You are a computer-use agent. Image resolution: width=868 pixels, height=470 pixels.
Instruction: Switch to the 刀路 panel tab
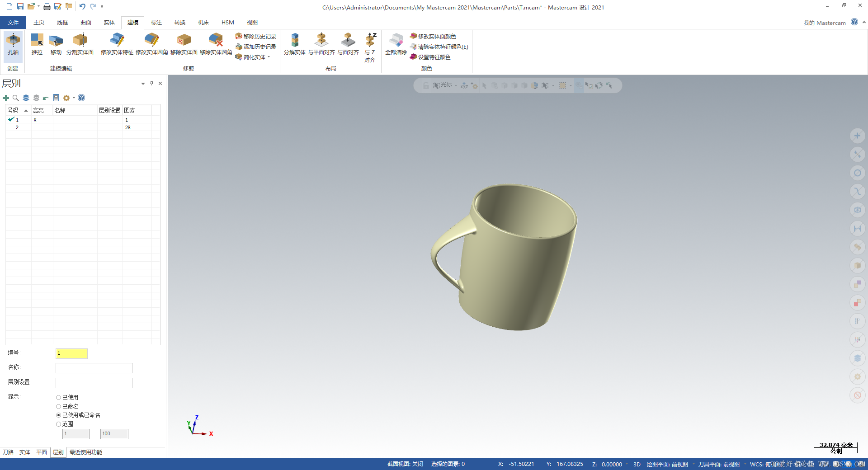tap(8, 452)
